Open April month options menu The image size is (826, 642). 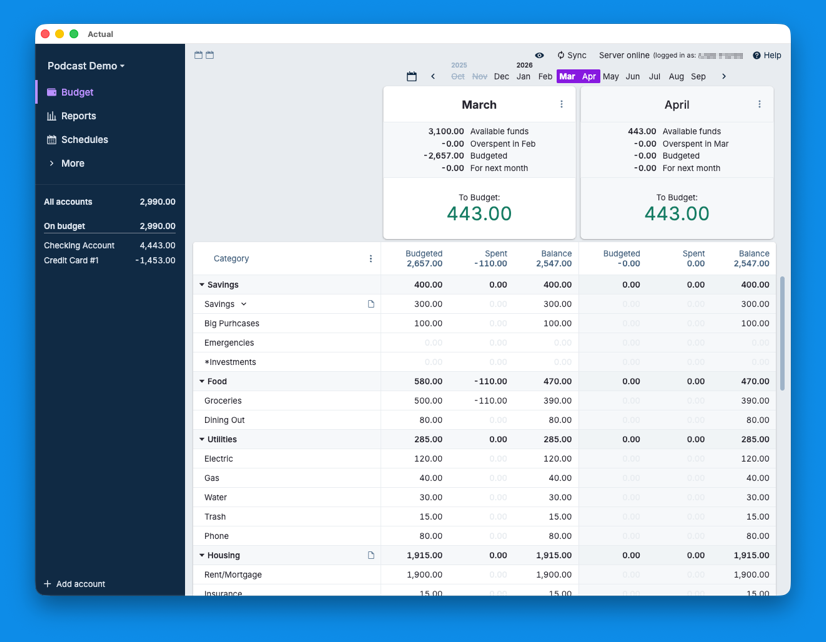[759, 105]
